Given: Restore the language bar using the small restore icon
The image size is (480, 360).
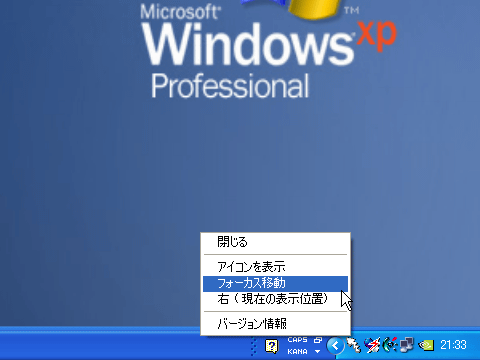Looking at the screenshot, I should pos(318,340).
